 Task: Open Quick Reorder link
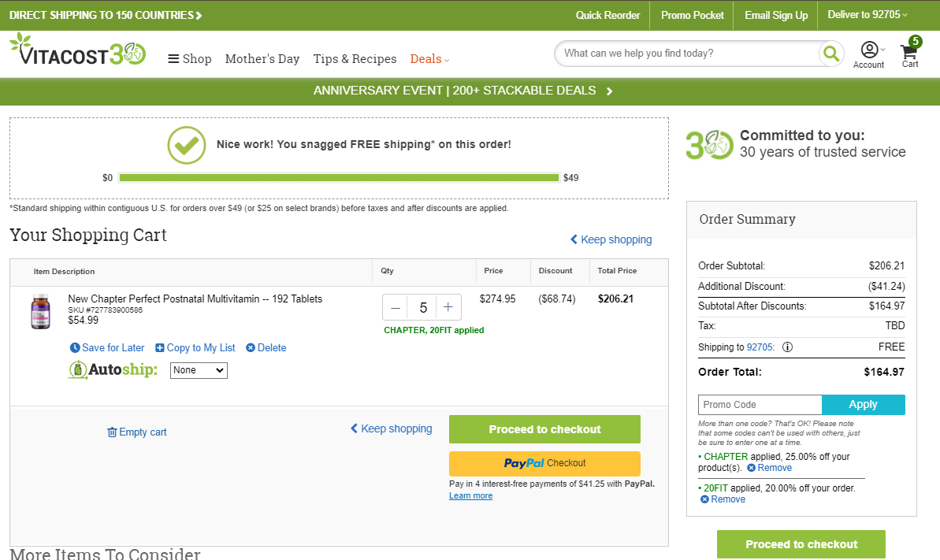click(x=607, y=15)
